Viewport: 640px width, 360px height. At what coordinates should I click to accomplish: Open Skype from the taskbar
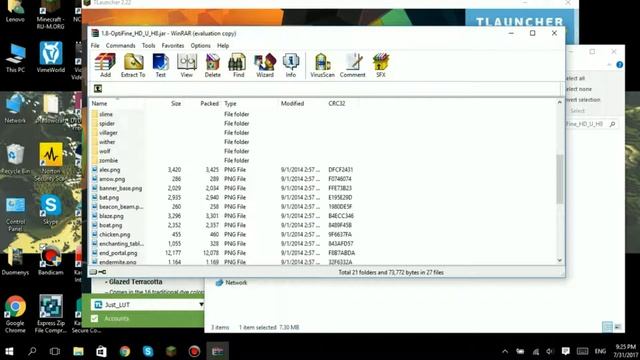[x=148, y=351]
